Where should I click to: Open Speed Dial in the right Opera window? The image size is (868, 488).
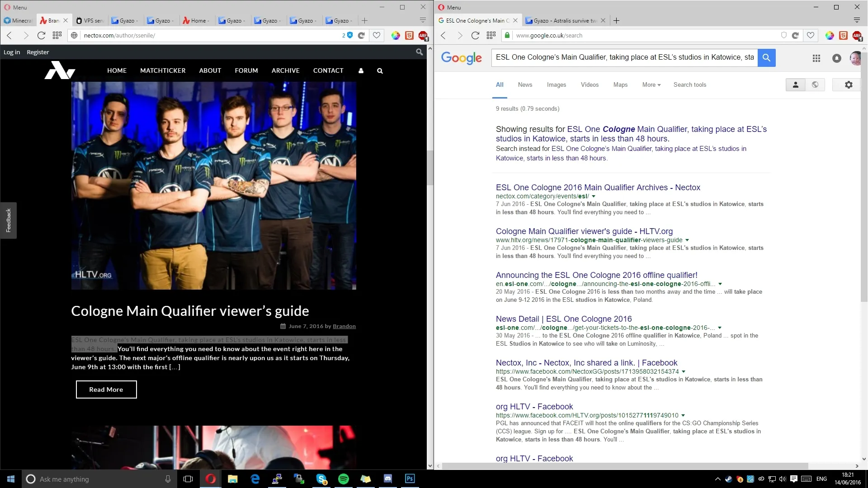(x=491, y=35)
